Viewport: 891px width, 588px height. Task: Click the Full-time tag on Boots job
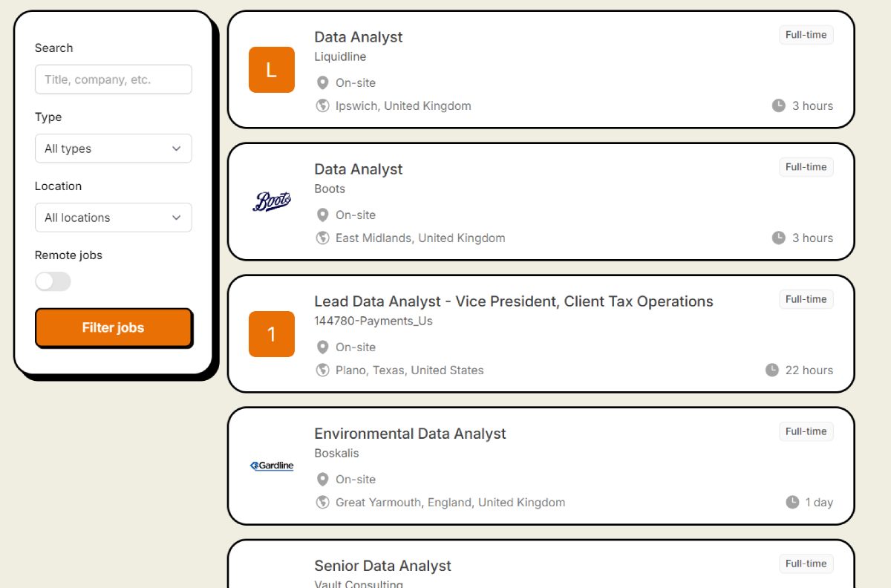(x=806, y=167)
